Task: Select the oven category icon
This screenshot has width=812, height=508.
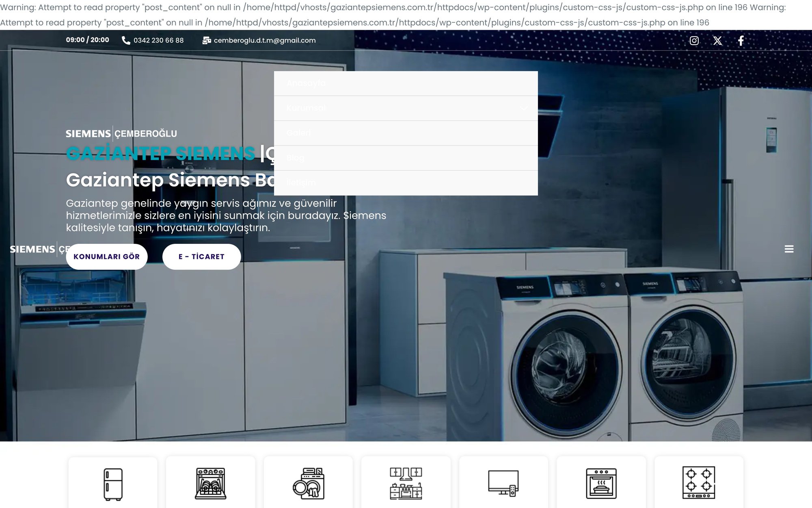Action: 601,484
